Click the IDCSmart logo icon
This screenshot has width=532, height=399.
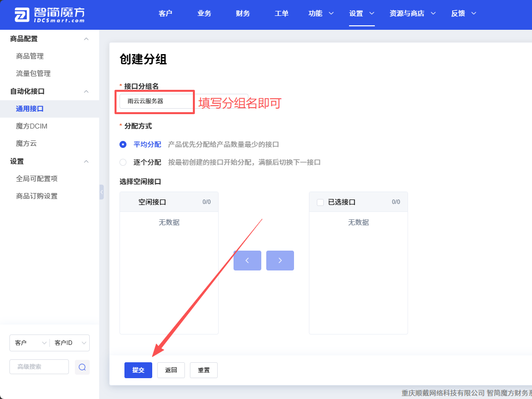22,15
